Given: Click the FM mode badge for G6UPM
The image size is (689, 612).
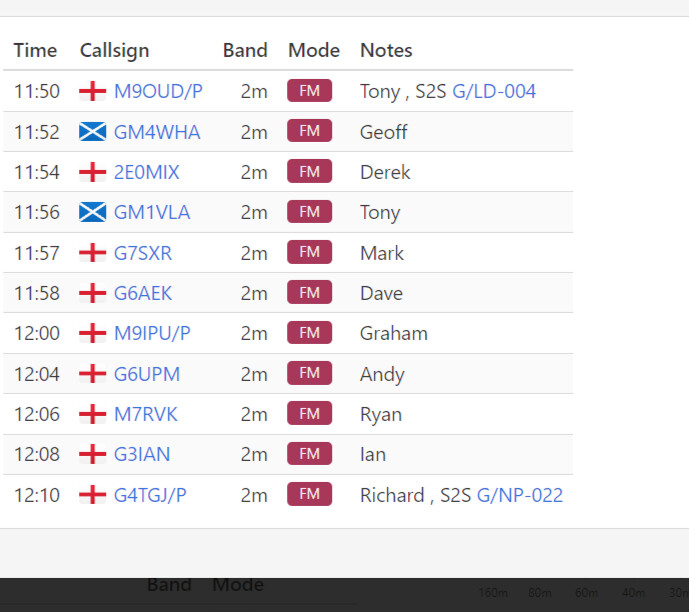Looking at the screenshot, I should coord(309,374).
